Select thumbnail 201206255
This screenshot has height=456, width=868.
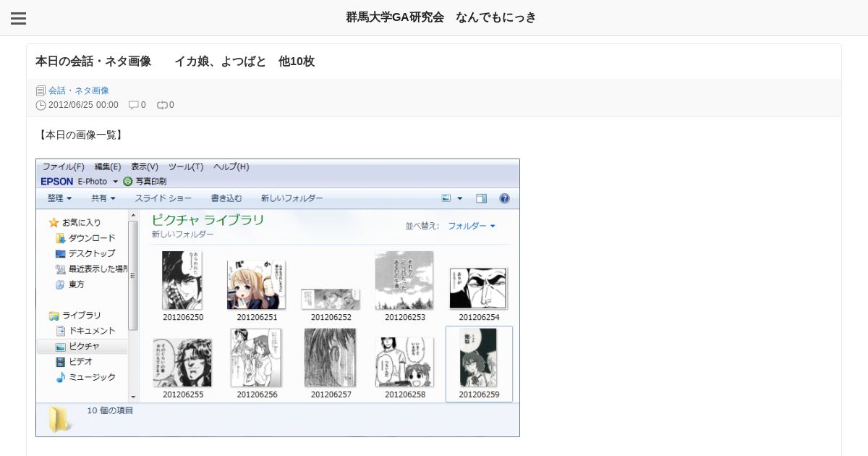[x=183, y=368]
